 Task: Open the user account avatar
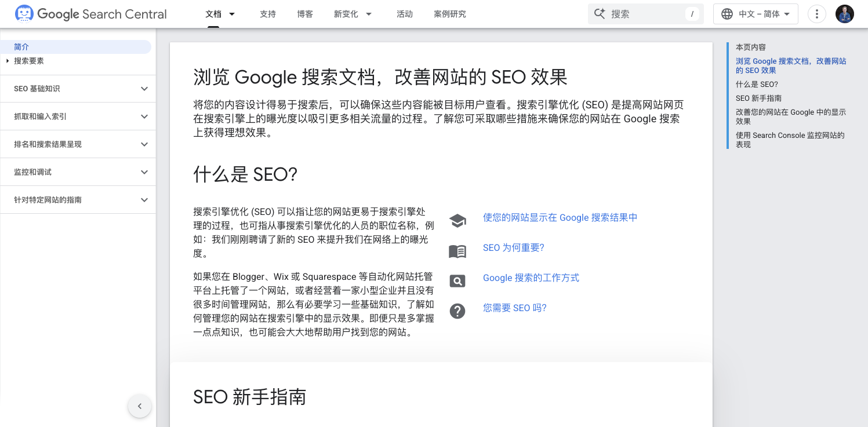tap(845, 14)
